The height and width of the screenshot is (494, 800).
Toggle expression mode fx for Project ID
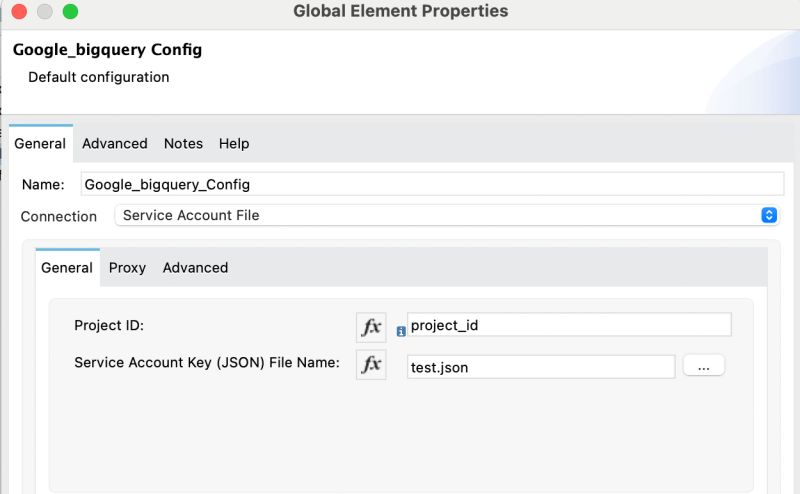pyautogui.click(x=371, y=327)
